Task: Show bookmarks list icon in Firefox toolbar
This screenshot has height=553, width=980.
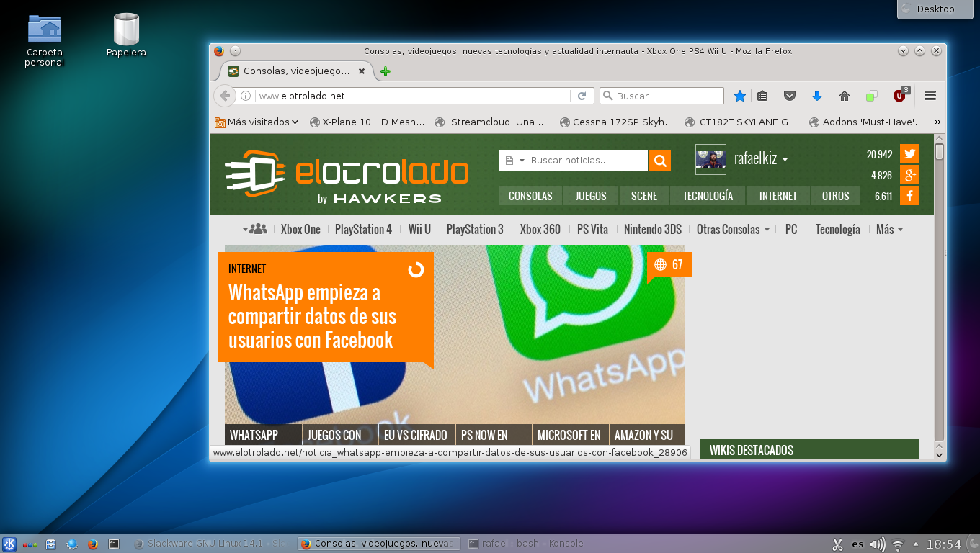Action: point(762,96)
